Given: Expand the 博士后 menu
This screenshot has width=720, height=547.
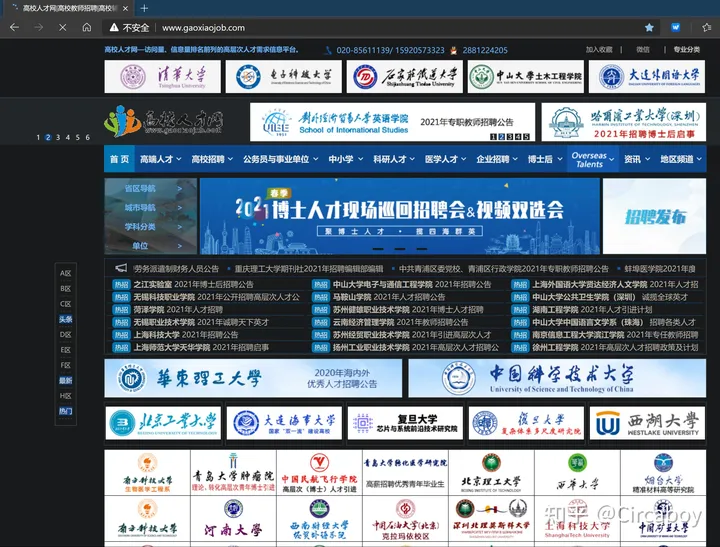Looking at the screenshot, I should click(x=545, y=159).
